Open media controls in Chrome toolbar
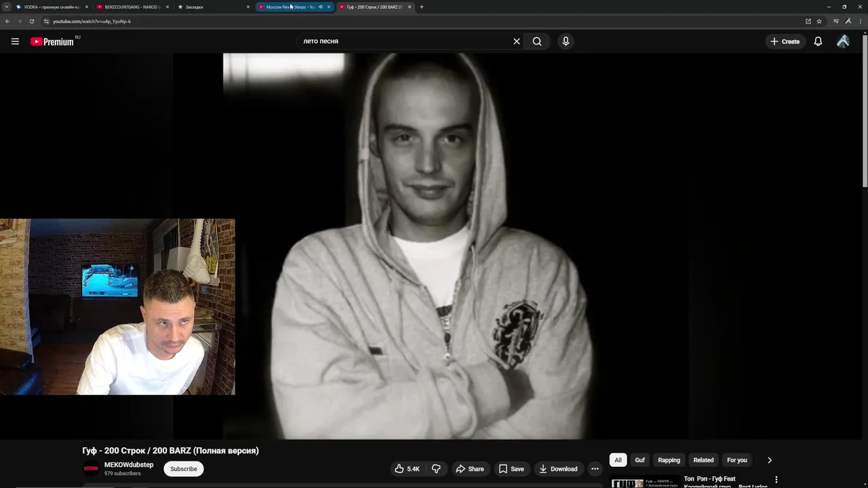 point(835,21)
